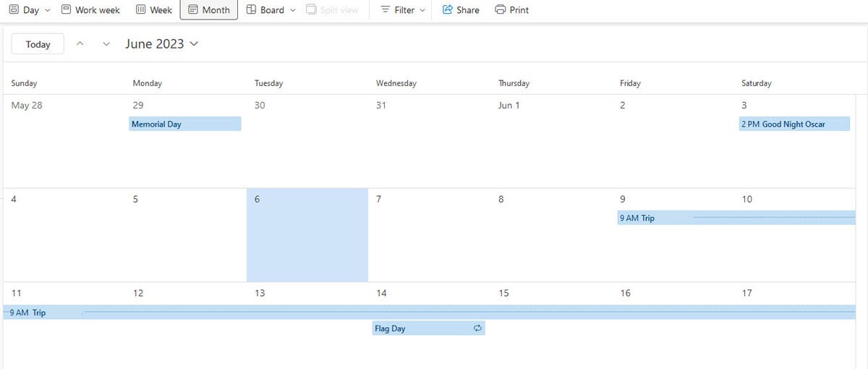868x369 pixels.
Task: Switch to Work week view
Action: pyautogui.click(x=90, y=10)
